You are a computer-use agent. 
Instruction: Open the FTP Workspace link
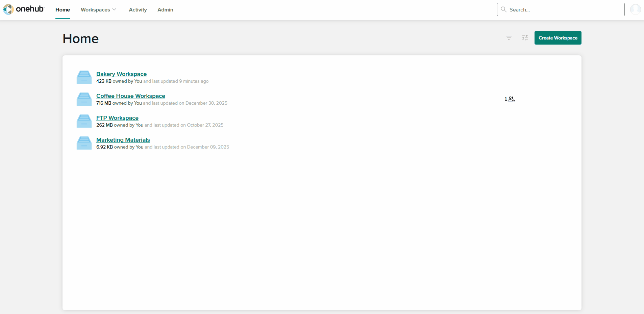coord(117,118)
